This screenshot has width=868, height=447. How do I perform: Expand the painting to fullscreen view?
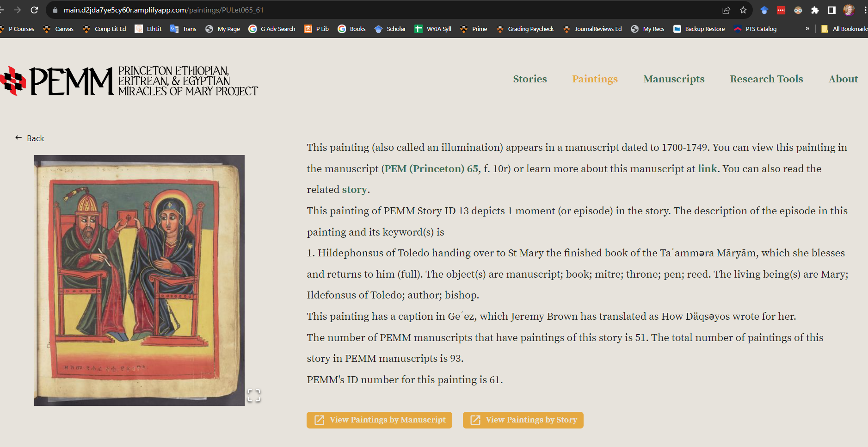[x=255, y=395]
